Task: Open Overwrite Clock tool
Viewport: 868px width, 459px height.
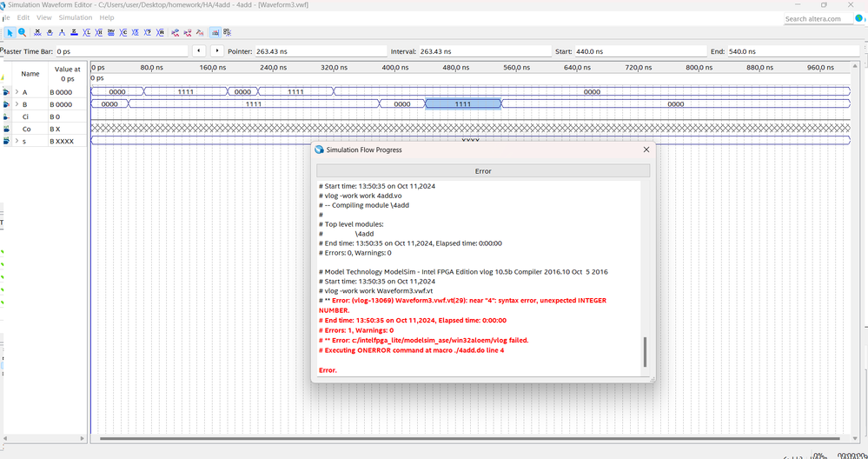Action: tap(135, 33)
